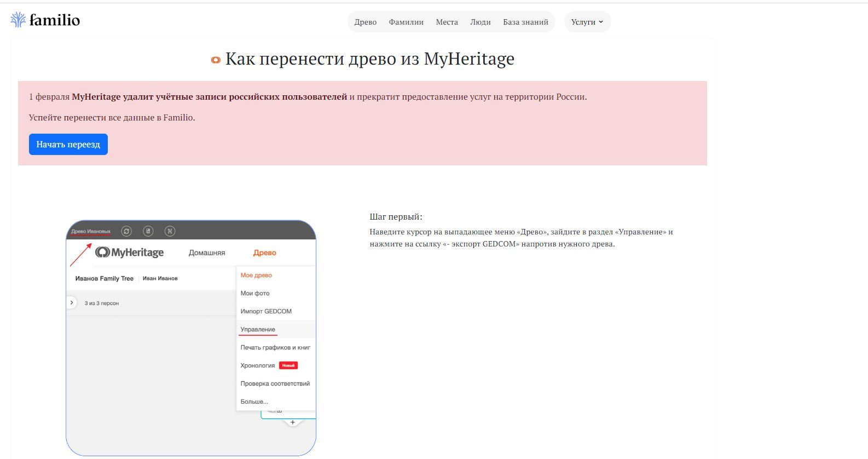Select "Печать графиков и книг" menu entry
The height and width of the screenshot is (459, 868).
click(275, 347)
